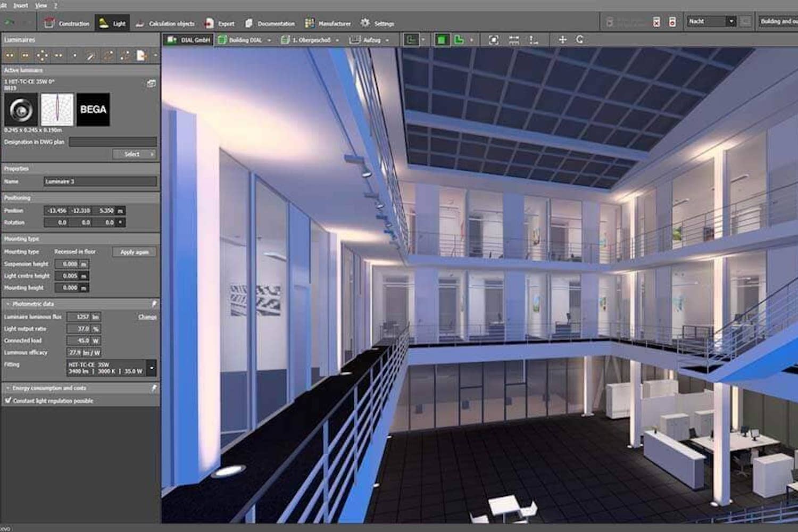Click the luminaire product photo thumbnail
Viewport: 798px width, 532px height.
tap(21, 110)
